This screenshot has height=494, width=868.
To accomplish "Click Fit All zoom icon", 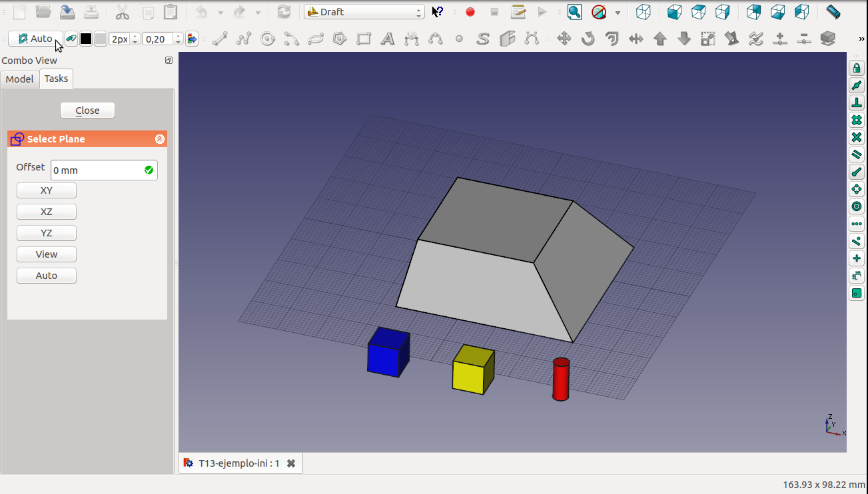I will [574, 12].
